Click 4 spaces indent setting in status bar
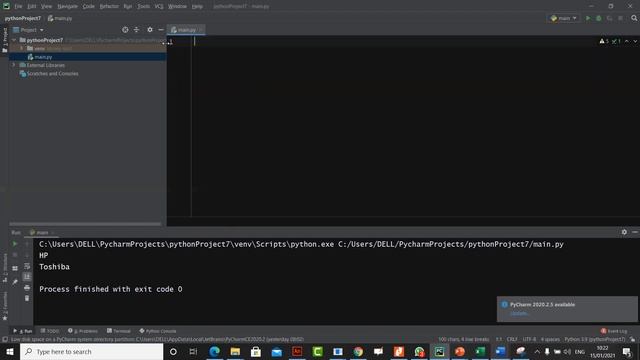The width and height of the screenshot is (640, 360). tap(550, 339)
